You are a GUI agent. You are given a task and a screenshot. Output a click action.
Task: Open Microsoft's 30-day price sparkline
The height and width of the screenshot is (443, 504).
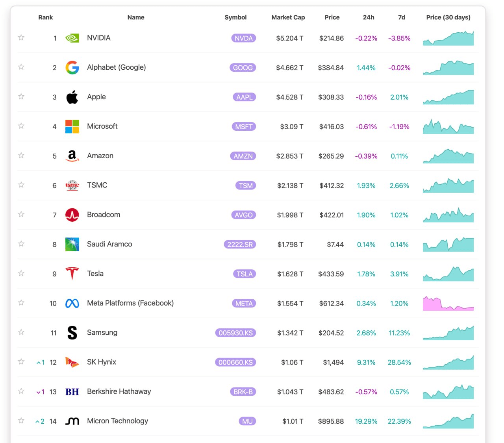tap(448, 126)
